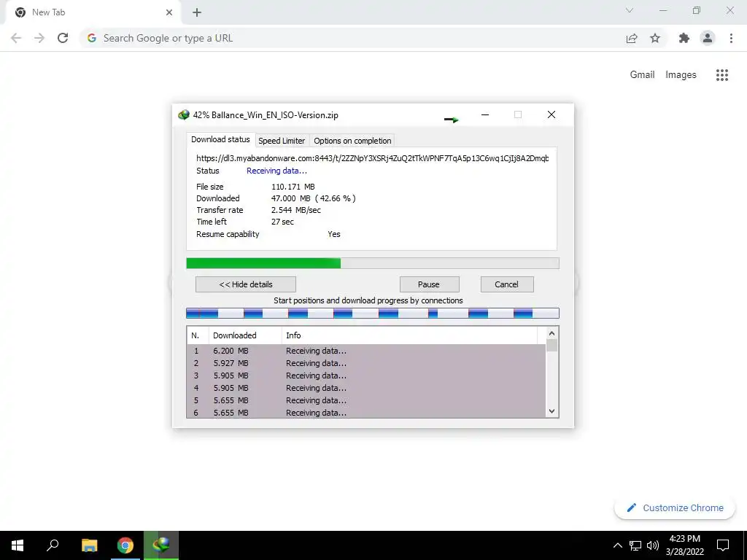
Task: Click the Hide details button
Action: click(x=246, y=284)
